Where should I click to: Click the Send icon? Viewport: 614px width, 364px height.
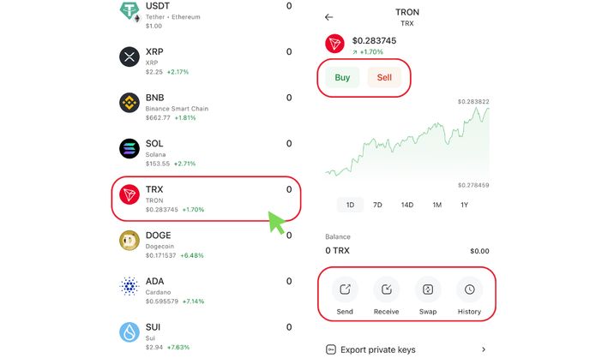(345, 289)
